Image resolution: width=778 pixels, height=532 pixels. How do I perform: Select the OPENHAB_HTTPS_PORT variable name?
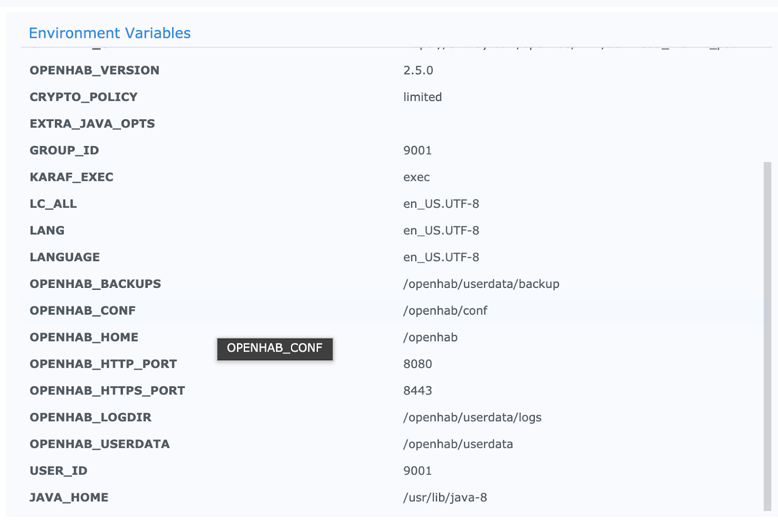[107, 391]
